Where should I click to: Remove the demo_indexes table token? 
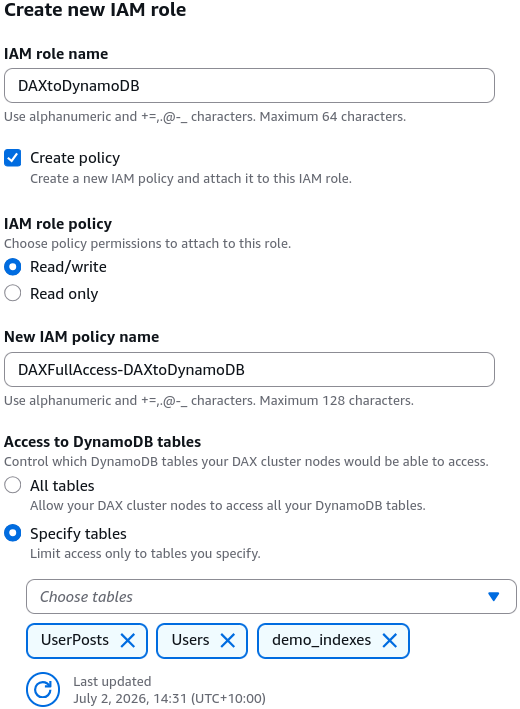click(389, 640)
